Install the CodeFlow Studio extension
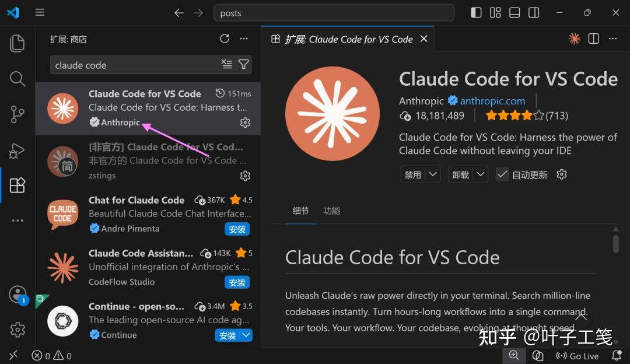The height and width of the screenshot is (364, 630). click(x=237, y=282)
